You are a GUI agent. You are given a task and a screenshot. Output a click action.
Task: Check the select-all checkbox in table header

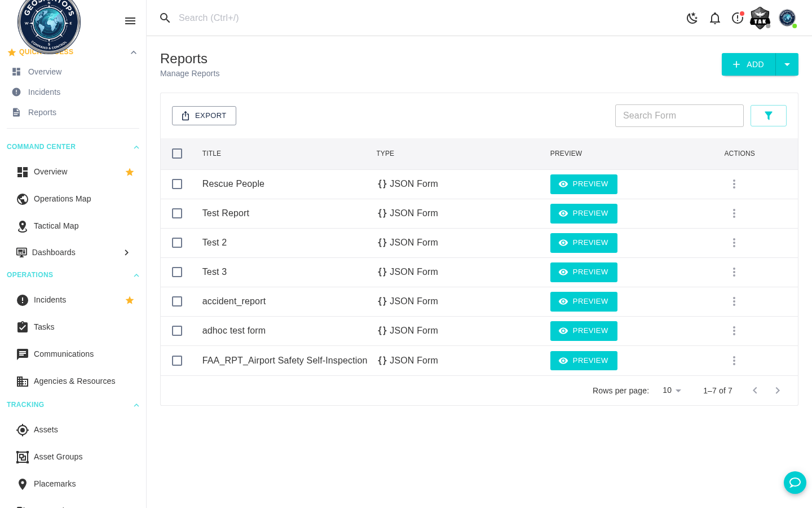click(177, 153)
